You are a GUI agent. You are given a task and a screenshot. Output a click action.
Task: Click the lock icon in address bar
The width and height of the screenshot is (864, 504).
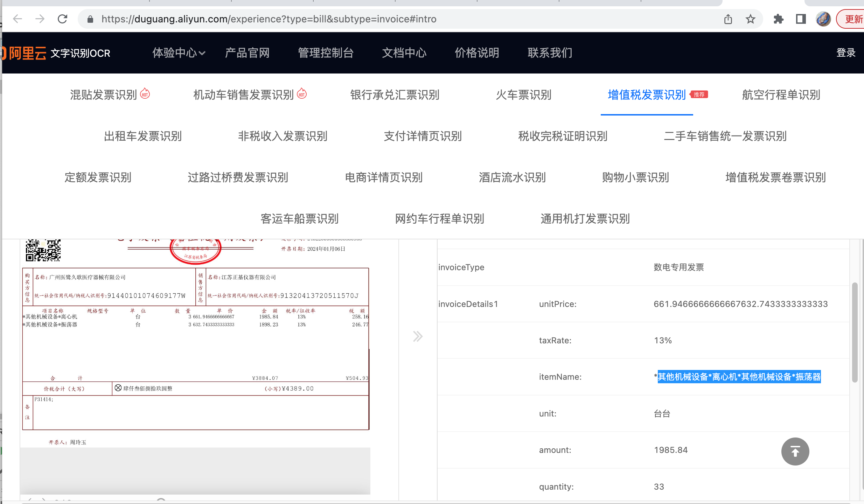[x=90, y=19]
